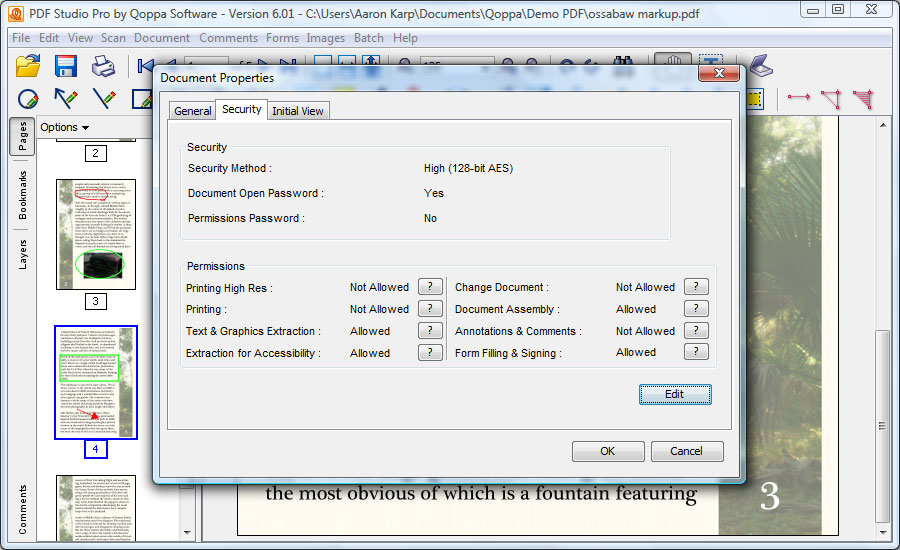900x550 pixels.
Task: Select the perimeter measurement tool
Action: click(831, 99)
